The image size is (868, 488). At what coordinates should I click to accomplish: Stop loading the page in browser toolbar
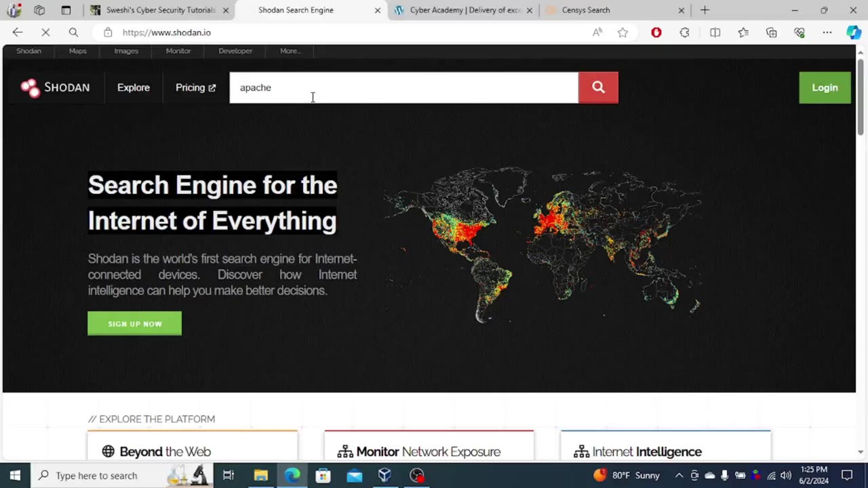45,33
